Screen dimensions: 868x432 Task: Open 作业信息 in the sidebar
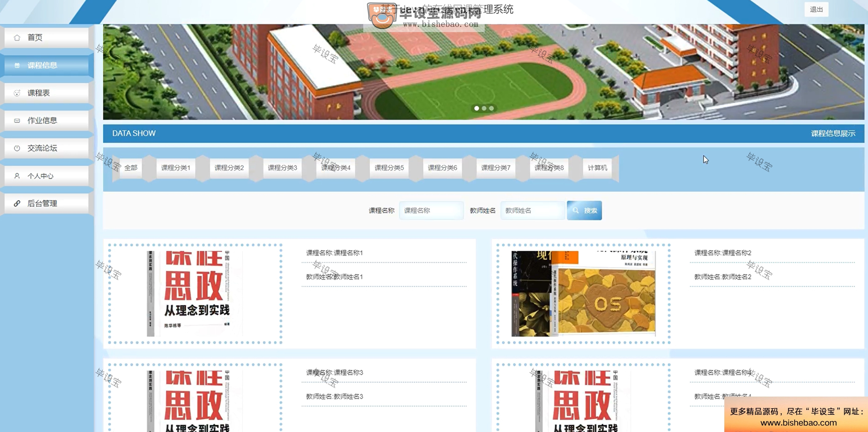pyautogui.click(x=47, y=120)
